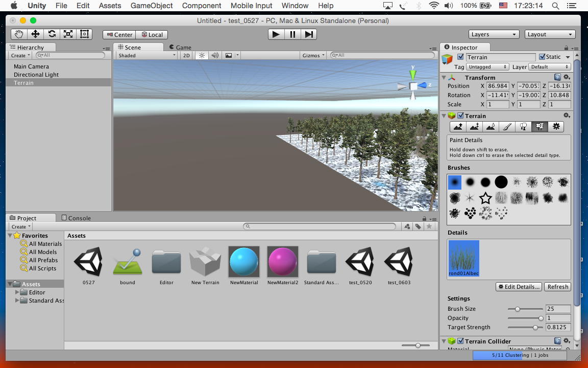This screenshot has height=368, width=588.
Task: Toggle 2D scene view mode
Action: click(186, 55)
